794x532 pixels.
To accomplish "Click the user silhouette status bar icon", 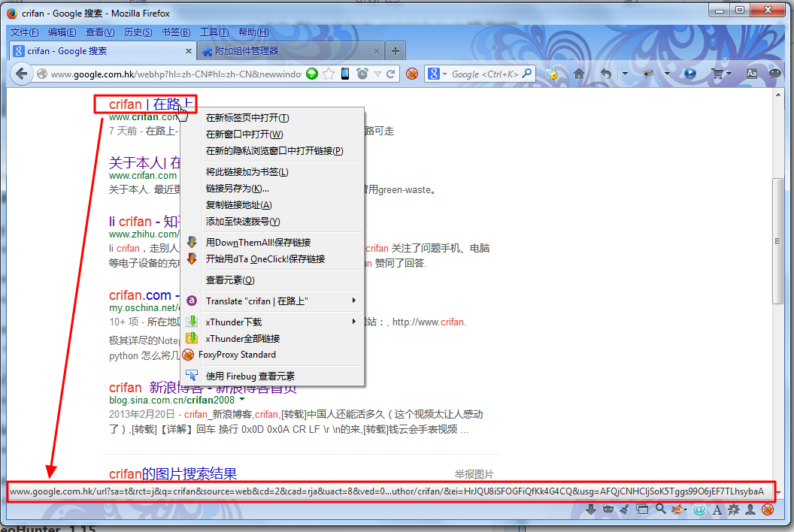I will click(750, 509).
